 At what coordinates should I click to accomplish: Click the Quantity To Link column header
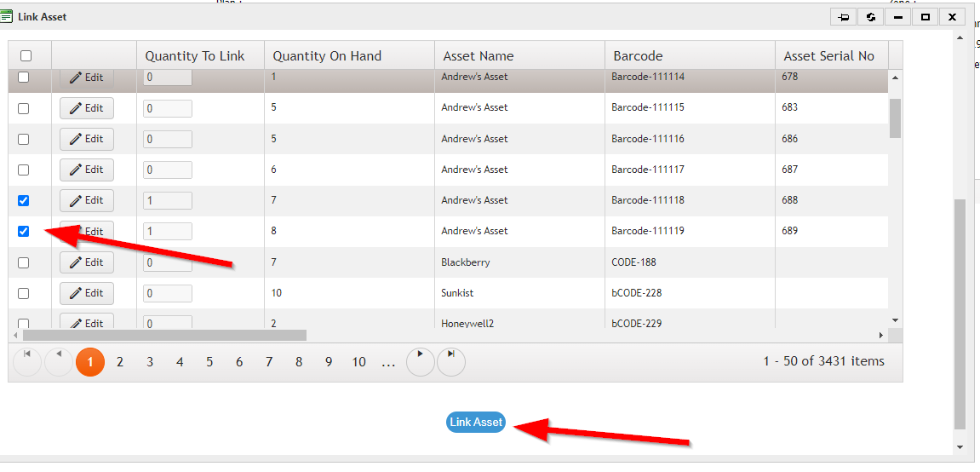201,55
